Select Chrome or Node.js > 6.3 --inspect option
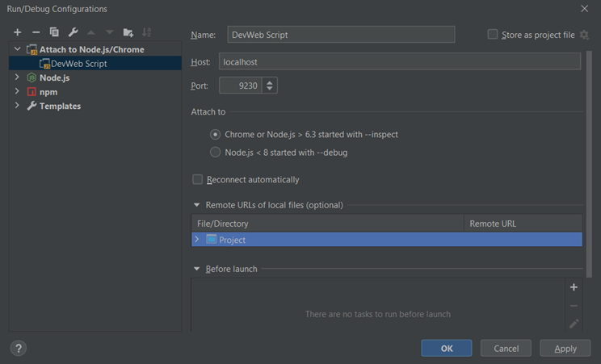Image resolution: width=601 pixels, height=364 pixels. click(215, 134)
